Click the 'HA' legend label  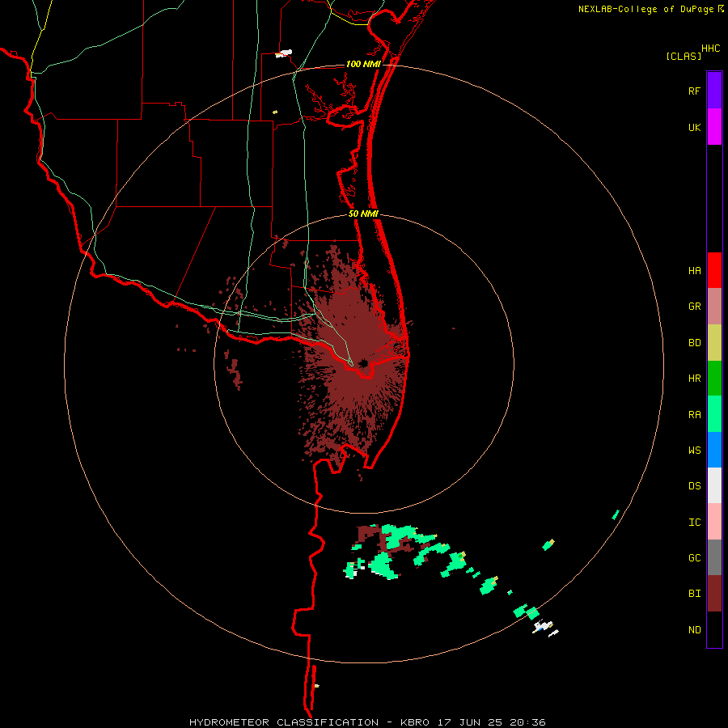(694, 271)
